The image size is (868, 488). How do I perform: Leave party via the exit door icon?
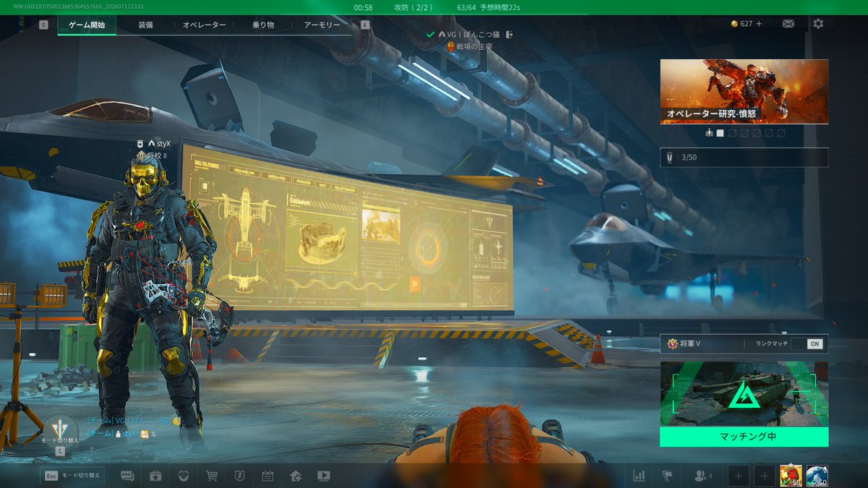509,34
